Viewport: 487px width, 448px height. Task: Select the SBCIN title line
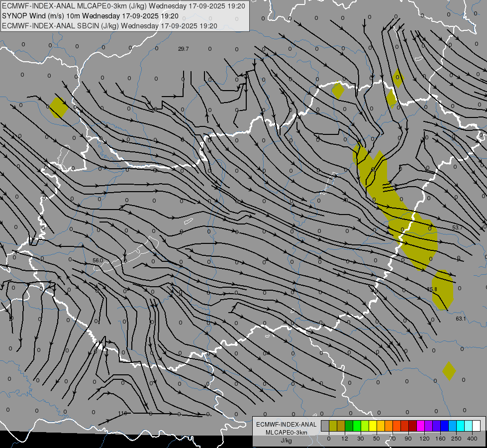tap(109, 26)
